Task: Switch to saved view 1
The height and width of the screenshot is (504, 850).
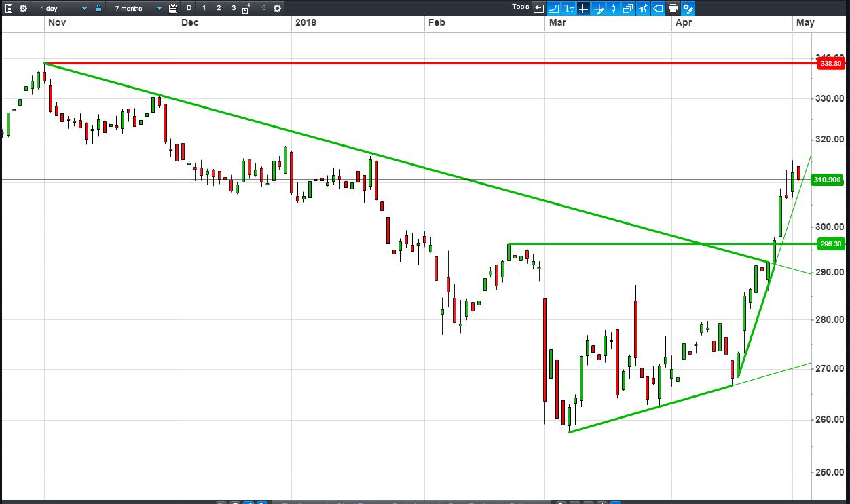Action: click(204, 8)
